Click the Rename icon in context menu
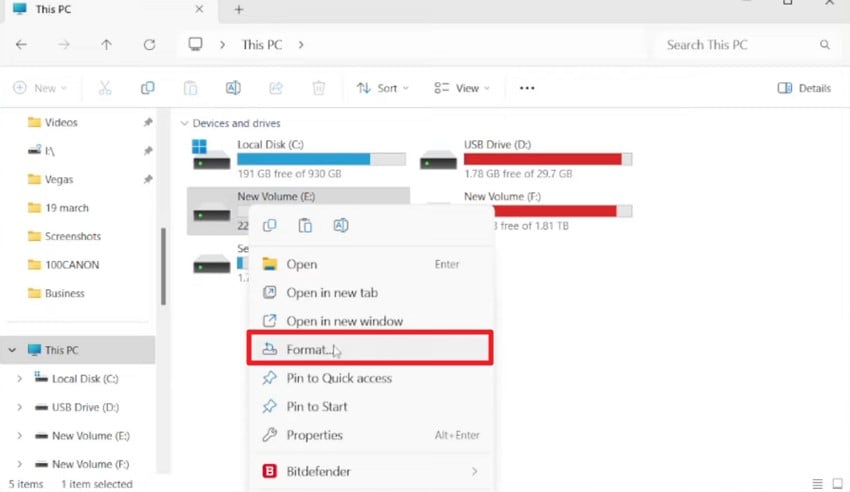 tap(341, 225)
